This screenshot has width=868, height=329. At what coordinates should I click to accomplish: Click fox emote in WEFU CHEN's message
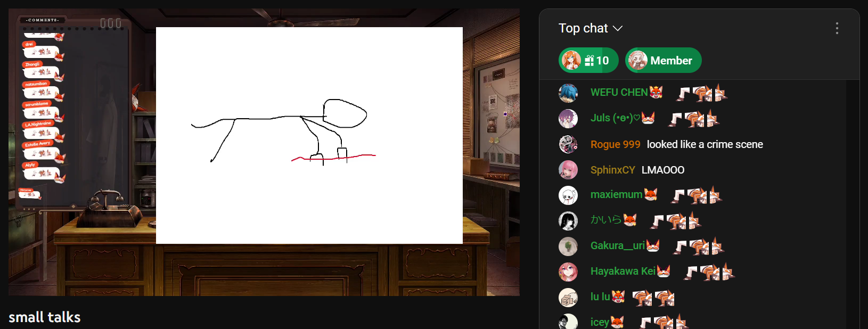702,93
